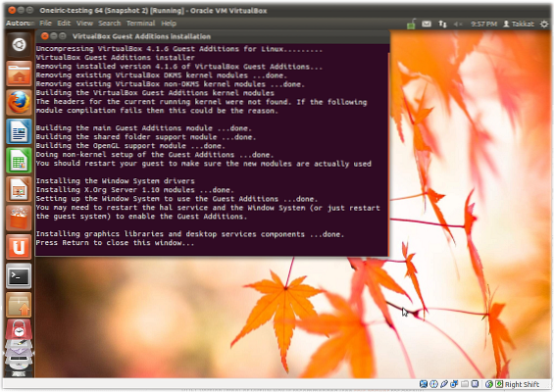Open Ubuntu One from the launcher
Viewport: 554px width, 392px height.
[19, 247]
